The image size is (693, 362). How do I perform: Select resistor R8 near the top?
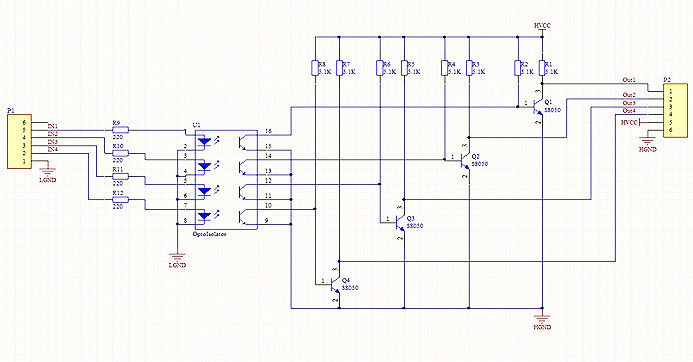pyautogui.click(x=315, y=69)
